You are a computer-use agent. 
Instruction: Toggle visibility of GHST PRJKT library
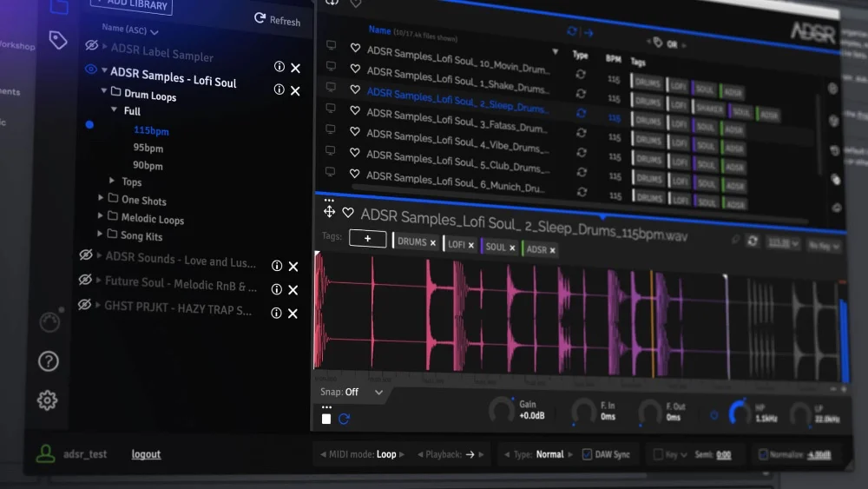pyautogui.click(x=84, y=304)
